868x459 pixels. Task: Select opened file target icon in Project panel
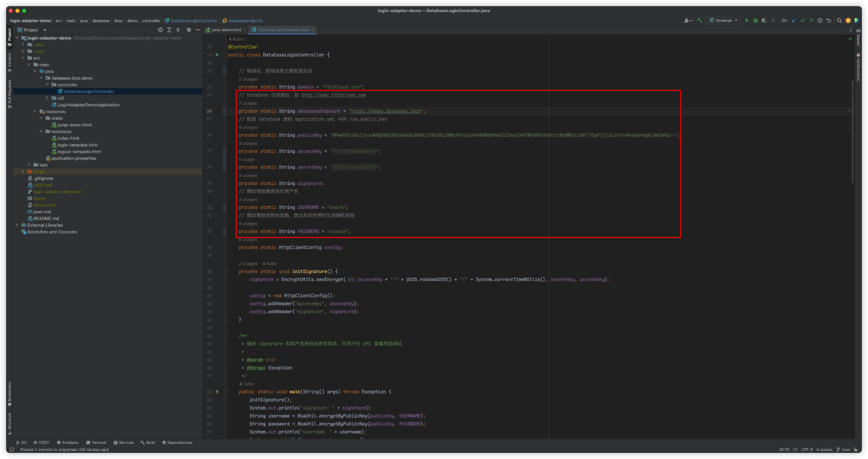160,30
